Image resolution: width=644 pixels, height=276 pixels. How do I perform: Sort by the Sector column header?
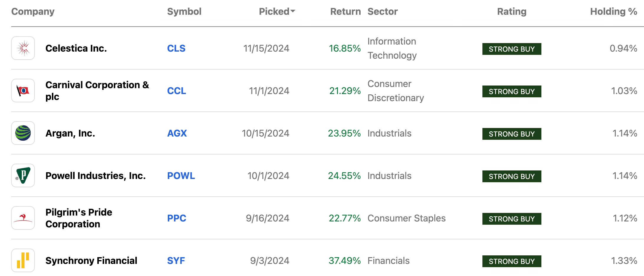click(382, 11)
